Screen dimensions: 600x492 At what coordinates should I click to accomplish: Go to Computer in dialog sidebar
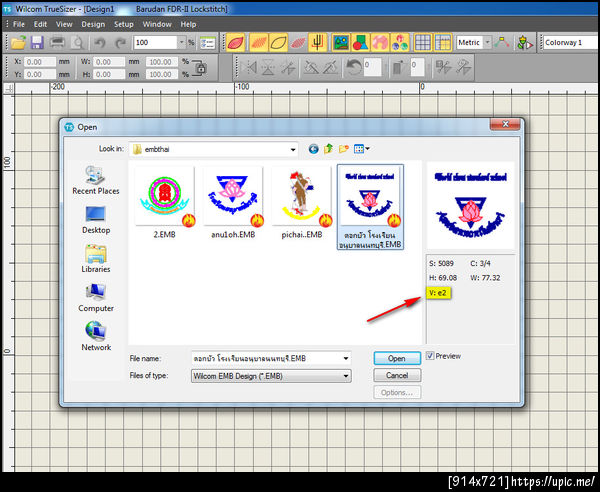(x=96, y=298)
